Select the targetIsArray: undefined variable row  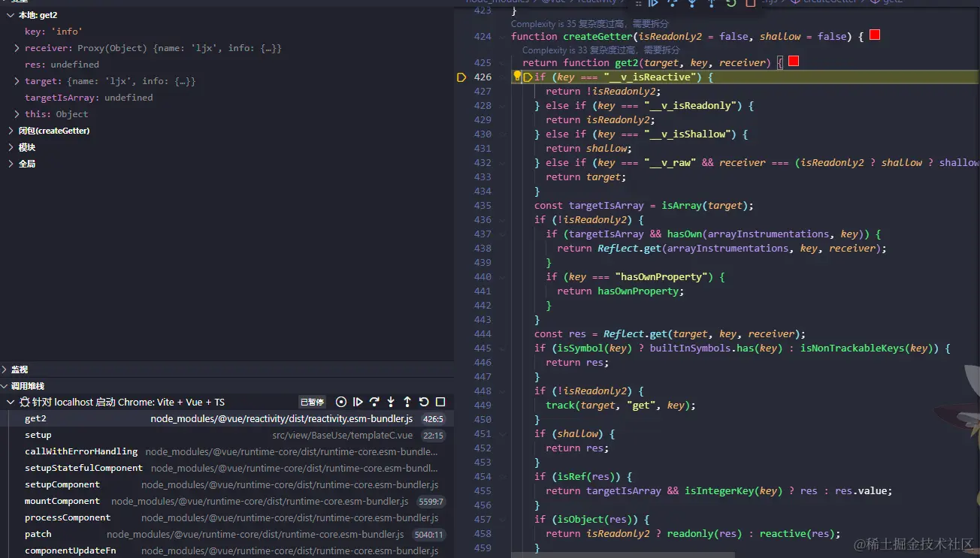227,98
